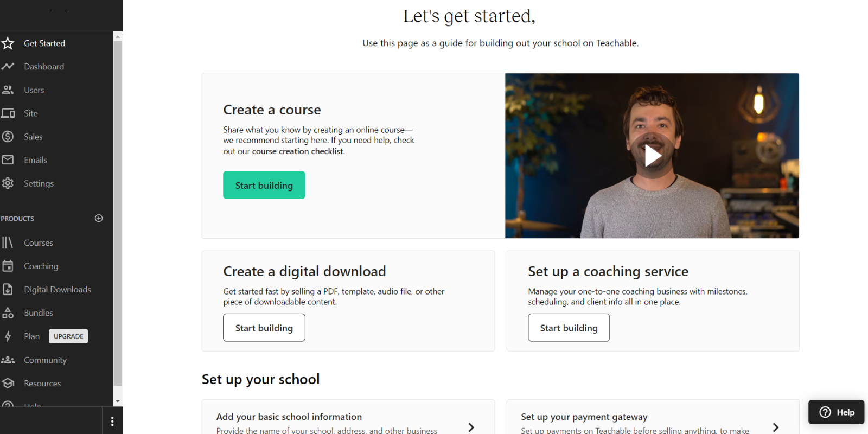Screen dimensions: 868x434
Task: Open the Dashboard from the sidebar
Action: [43, 66]
